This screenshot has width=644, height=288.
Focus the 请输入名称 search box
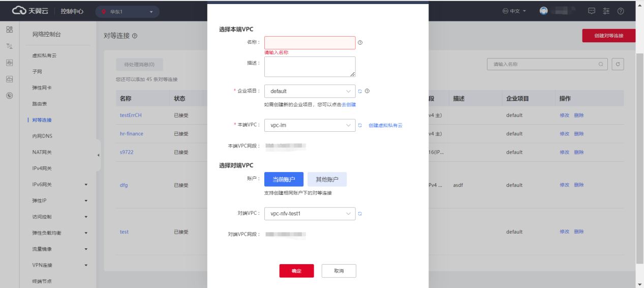(x=547, y=64)
